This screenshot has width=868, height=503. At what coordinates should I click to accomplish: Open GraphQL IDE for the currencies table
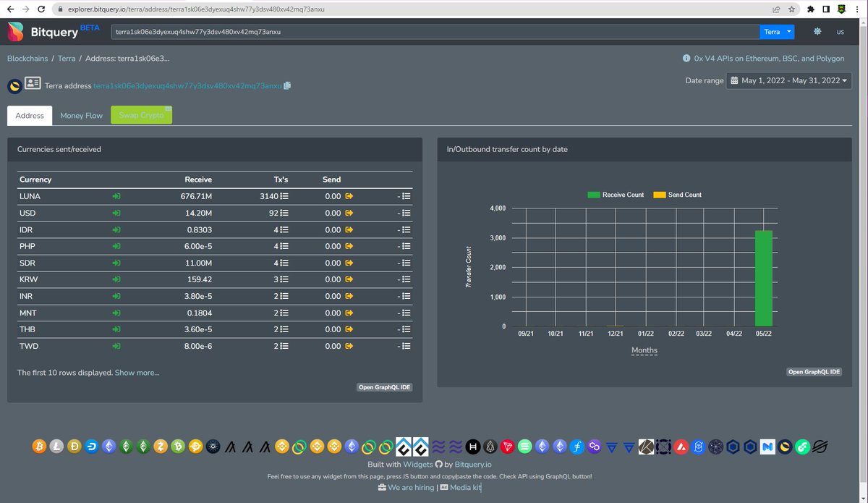point(385,387)
